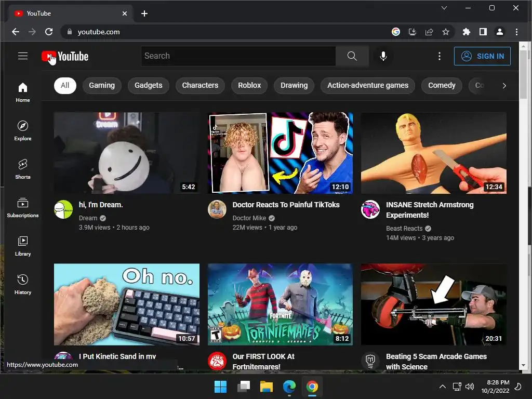Click the page vertical scrollbar down arrow
532x399 pixels.
[x=523, y=365]
